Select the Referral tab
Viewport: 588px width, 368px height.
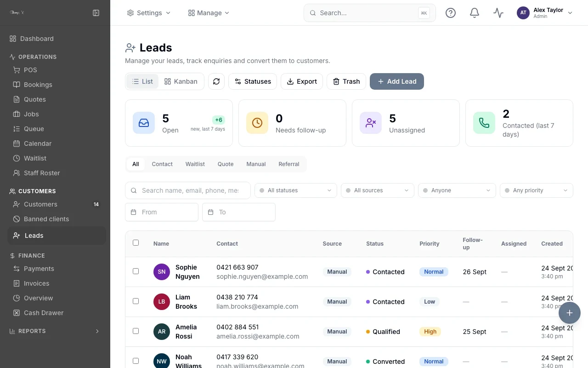tap(289, 164)
